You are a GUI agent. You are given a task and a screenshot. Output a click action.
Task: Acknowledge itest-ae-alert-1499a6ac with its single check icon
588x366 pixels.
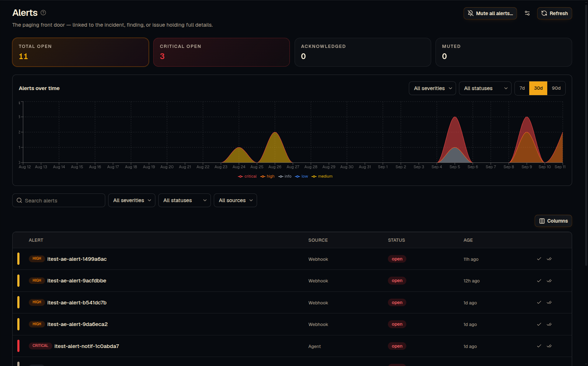[539, 259]
